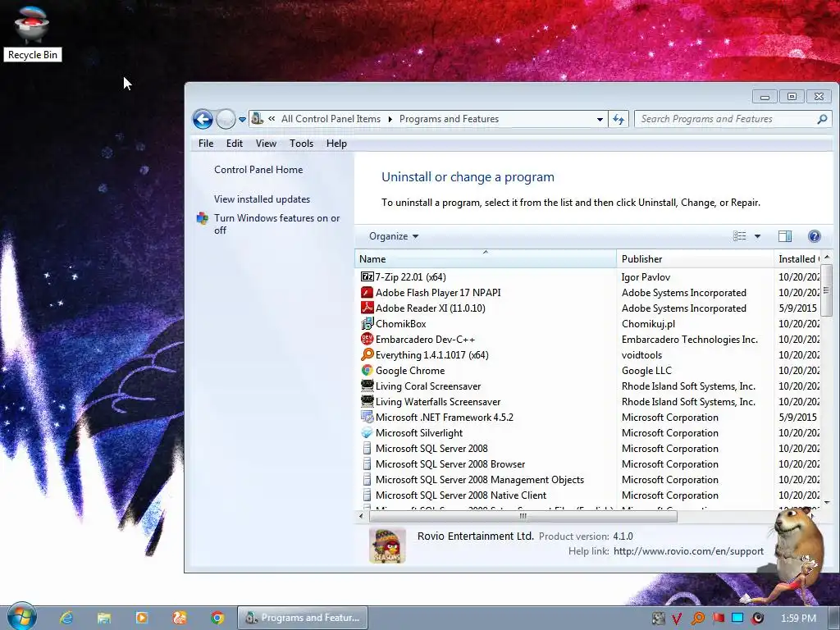Click Google LLC publisher cell
This screenshot has height=630, width=840.
(646, 370)
